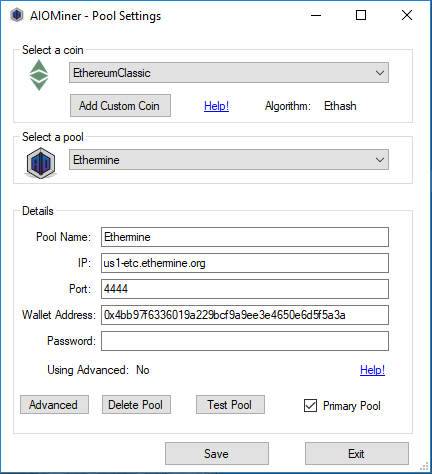Click the Advanced button
The width and height of the screenshot is (432, 474).
pos(54,405)
